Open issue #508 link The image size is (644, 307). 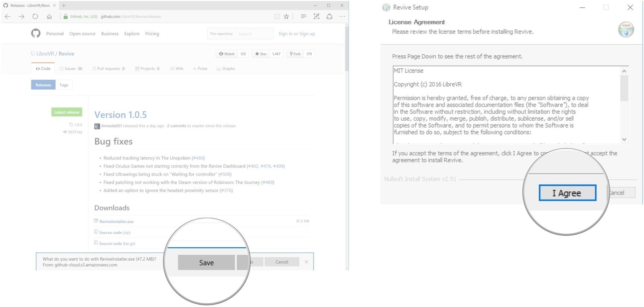coord(225,174)
